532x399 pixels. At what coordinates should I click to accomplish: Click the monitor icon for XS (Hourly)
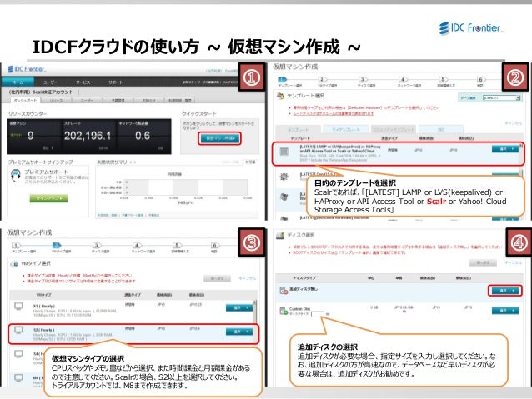point(18,307)
